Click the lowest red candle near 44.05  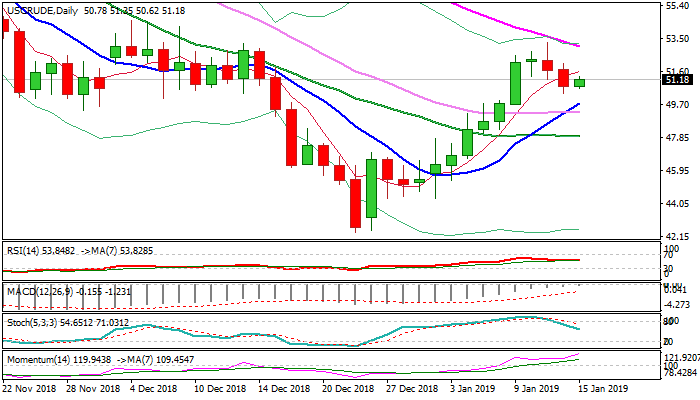coord(355,203)
